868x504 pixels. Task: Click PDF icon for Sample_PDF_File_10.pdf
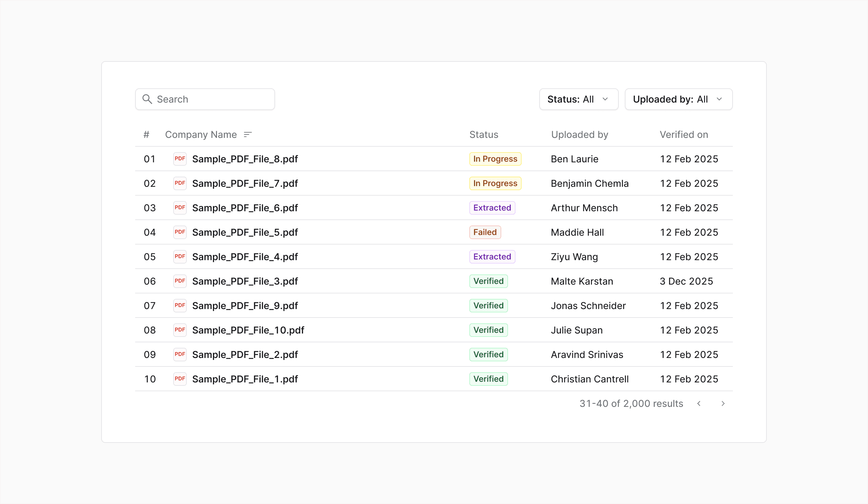(x=180, y=330)
